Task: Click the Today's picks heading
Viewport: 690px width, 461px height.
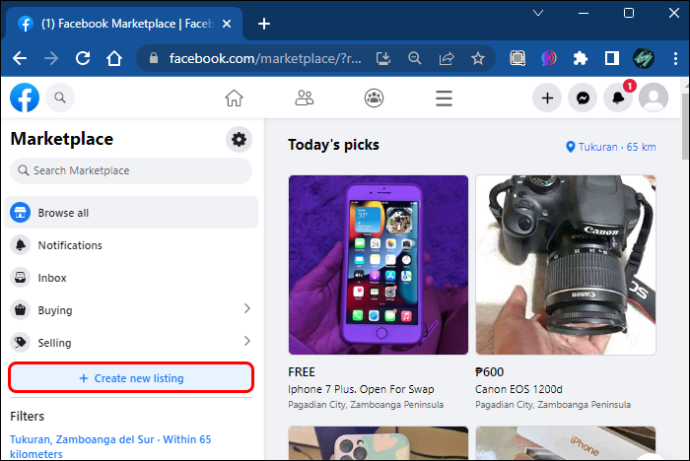Action: click(334, 145)
